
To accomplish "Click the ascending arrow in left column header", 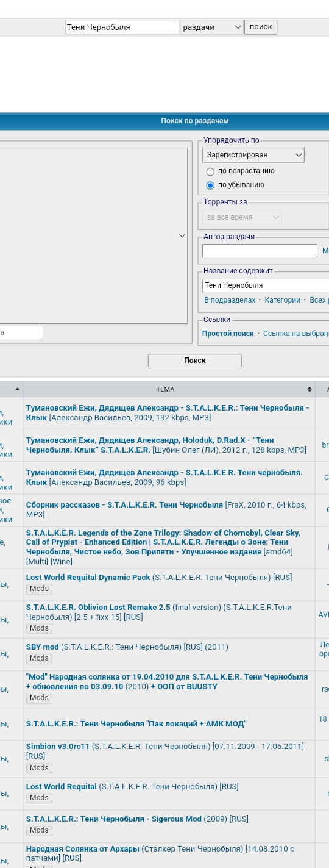I will point(18,389).
